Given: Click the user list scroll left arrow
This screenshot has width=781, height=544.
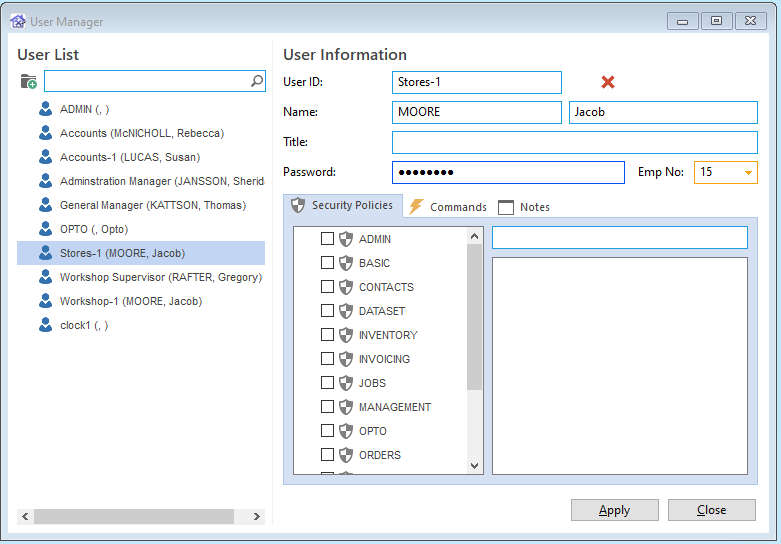Looking at the screenshot, I should tap(25, 517).
